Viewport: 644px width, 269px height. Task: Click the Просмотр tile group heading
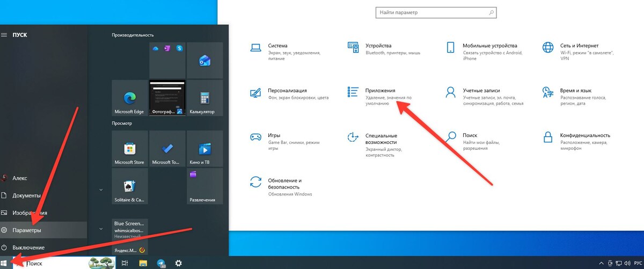pos(122,123)
